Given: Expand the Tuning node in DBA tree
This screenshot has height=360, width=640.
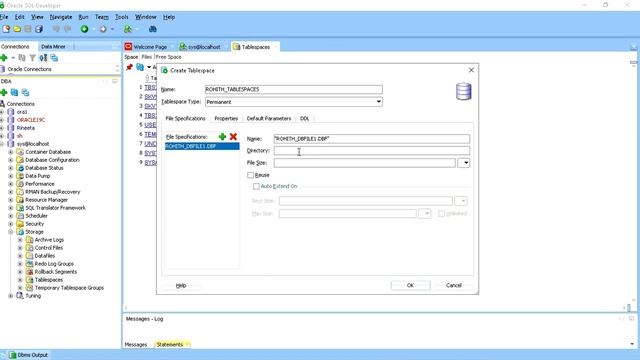Looking at the screenshot, I should coord(11,296).
